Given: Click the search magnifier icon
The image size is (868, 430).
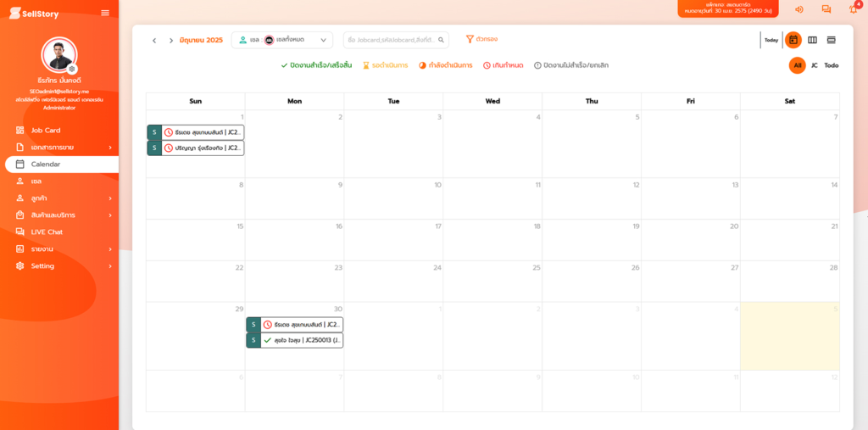Looking at the screenshot, I should point(441,40).
